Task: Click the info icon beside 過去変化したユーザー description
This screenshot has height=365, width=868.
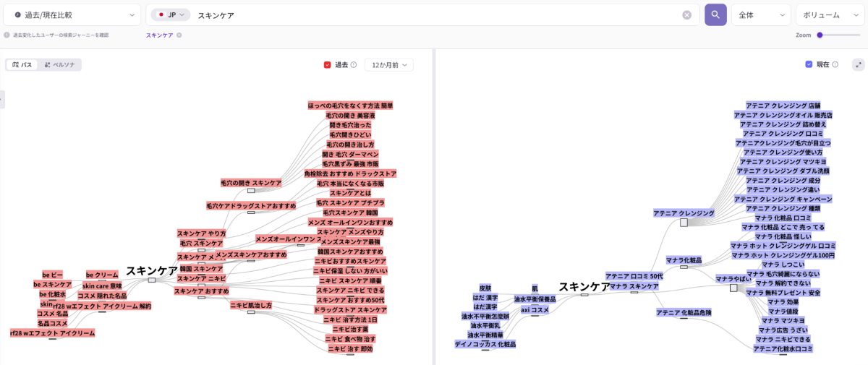Action: coord(7,35)
